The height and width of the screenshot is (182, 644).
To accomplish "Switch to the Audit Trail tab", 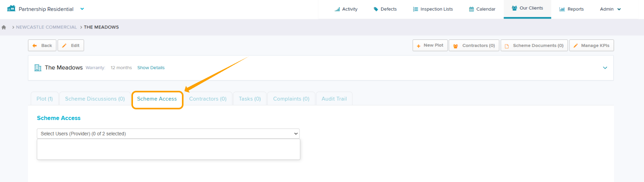I will click(334, 99).
